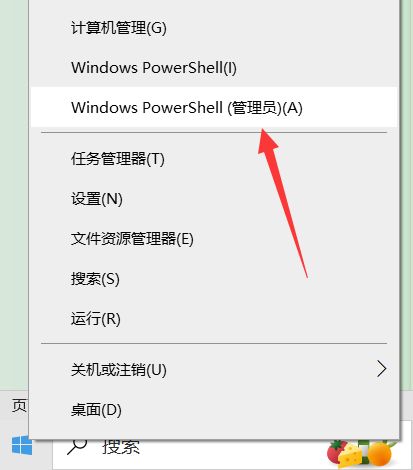
Task: Click the magnifier icon in the taskbar search
Action: click(x=77, y=447)
